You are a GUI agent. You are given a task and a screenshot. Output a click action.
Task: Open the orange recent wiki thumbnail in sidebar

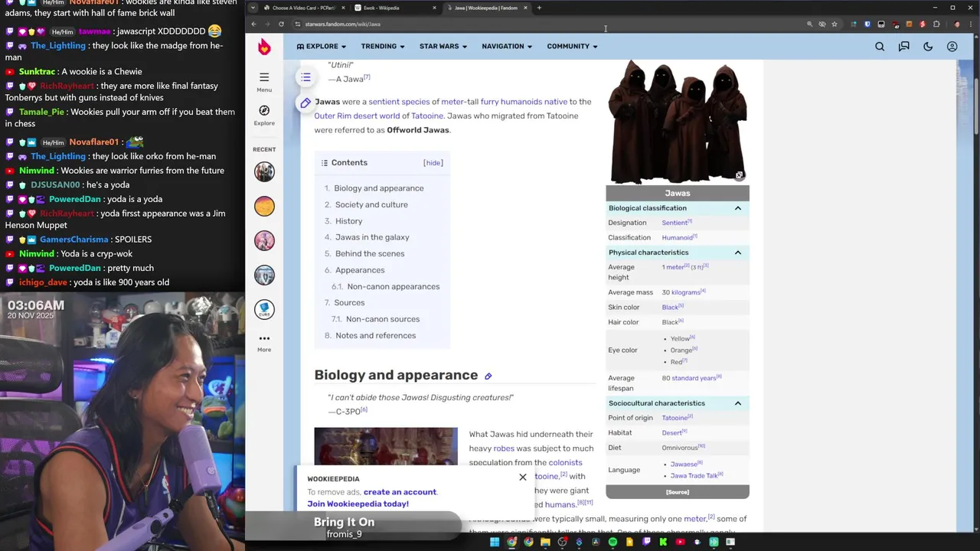264,206
